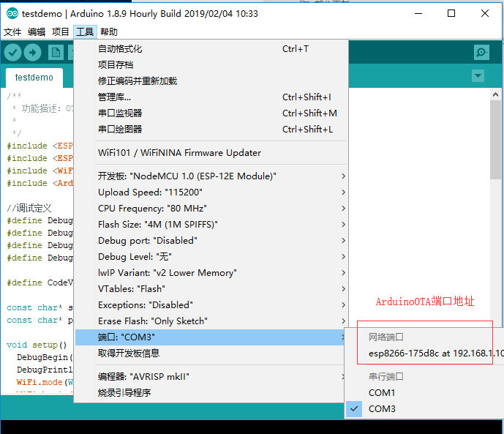Click the 端口 COM3 menu entry

click(211, 337)
